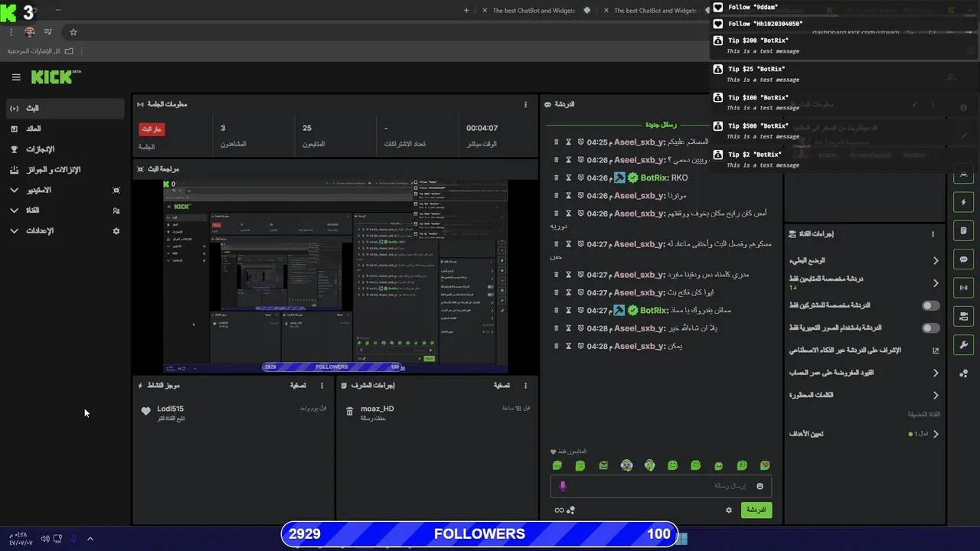Click the stream preview thumbnail

coord(335,276)
